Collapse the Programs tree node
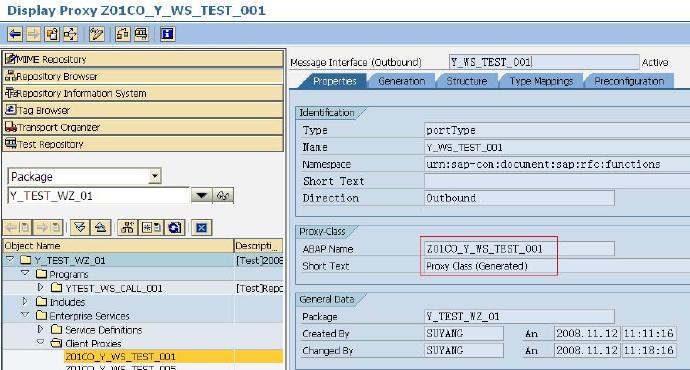Image resolution: width=690 pixels, height=370 pixels. [25, 274]
